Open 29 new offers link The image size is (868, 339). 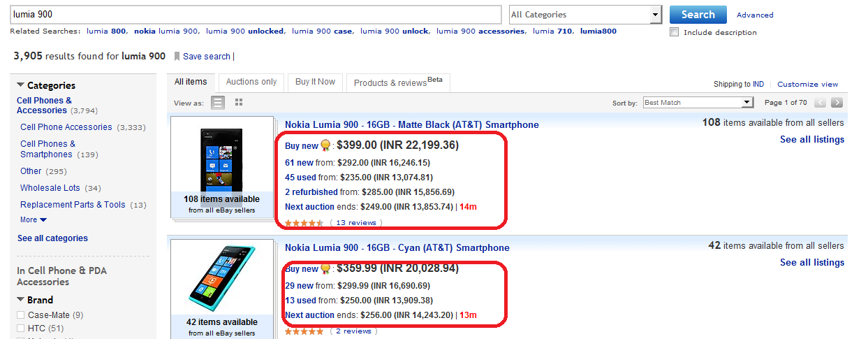[299, 286]
